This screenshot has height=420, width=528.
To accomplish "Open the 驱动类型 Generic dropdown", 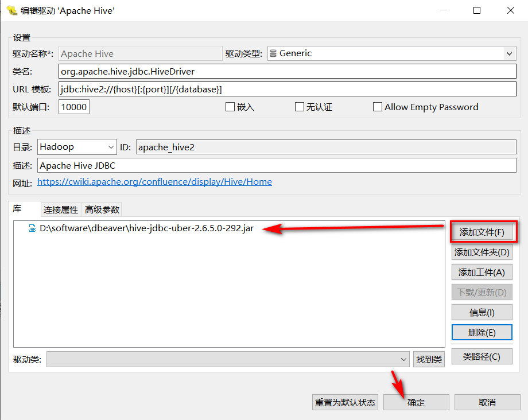I will [x=509, y=53].
